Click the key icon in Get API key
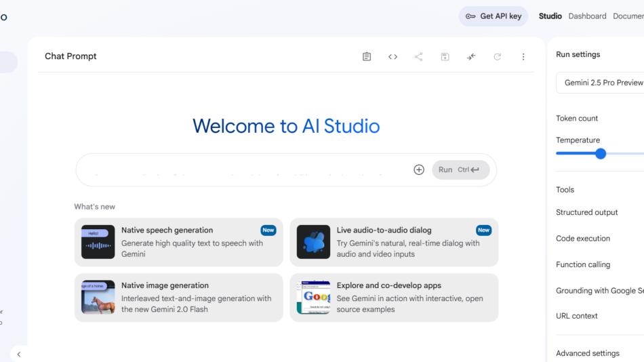Image resolution: width=644 pixels, height=362 pixels. [x=470, y=16]
